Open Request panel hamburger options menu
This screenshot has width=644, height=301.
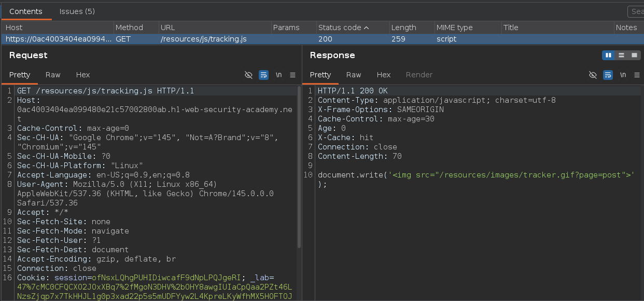[x=292, y=75]
